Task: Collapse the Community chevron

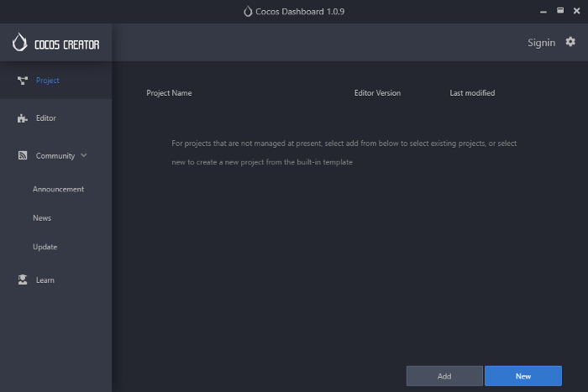Action: [x=84, y=155]
